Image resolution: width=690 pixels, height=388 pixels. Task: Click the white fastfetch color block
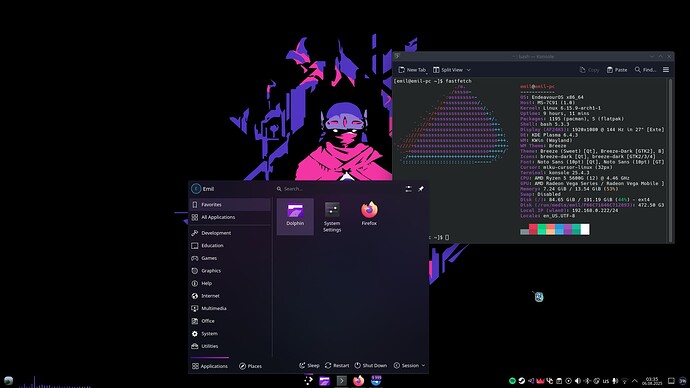(x=585, y=229)
